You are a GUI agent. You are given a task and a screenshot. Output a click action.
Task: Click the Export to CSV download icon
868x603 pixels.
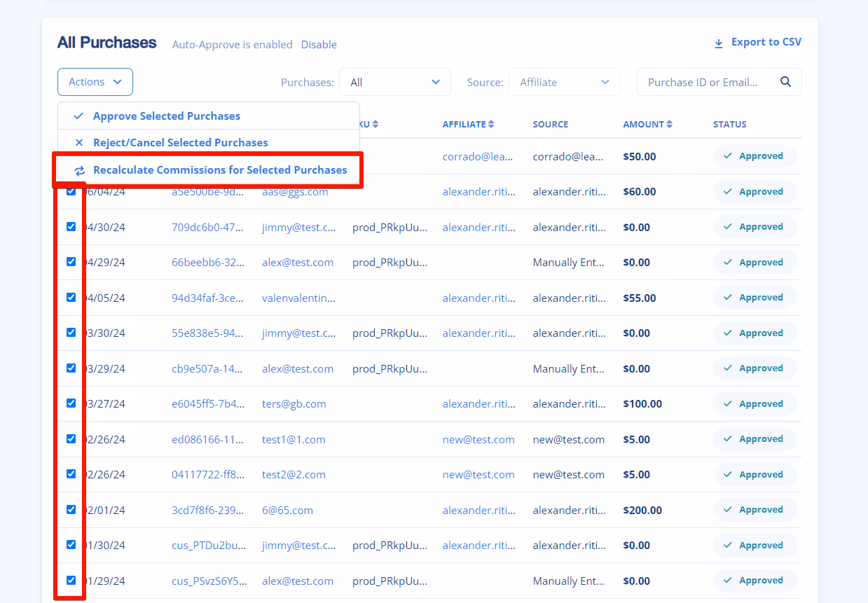click(719, 42)
